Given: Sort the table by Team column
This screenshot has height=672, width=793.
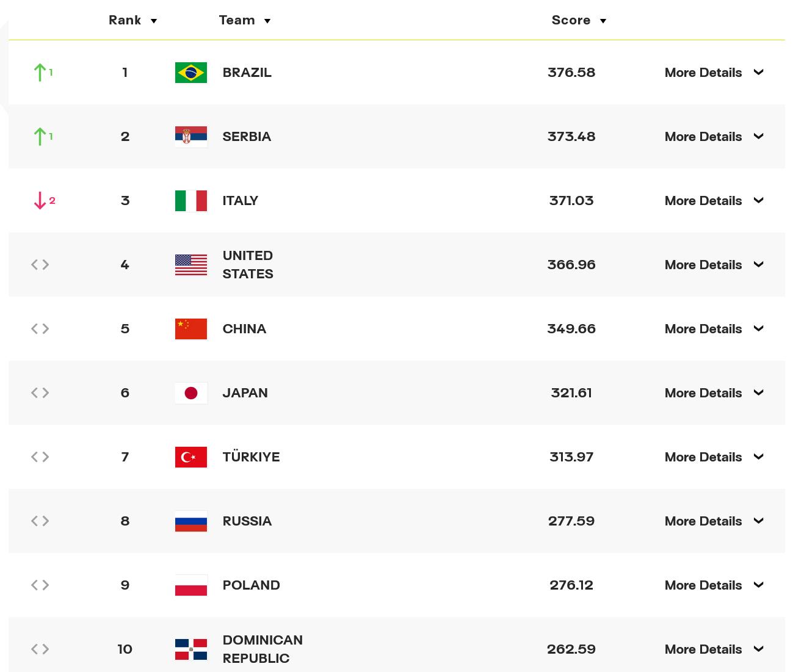Looking at the screenshot, I should pyautogui.click(x=244, y=20).
